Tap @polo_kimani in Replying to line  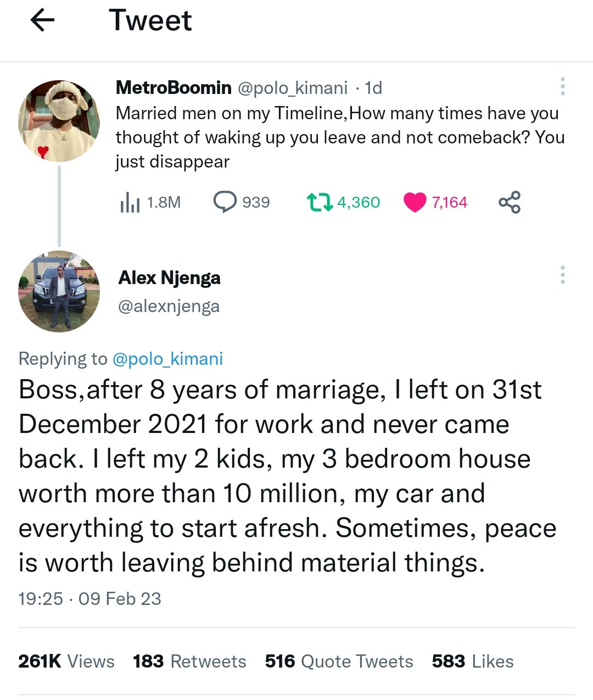[x=167, y=359]
